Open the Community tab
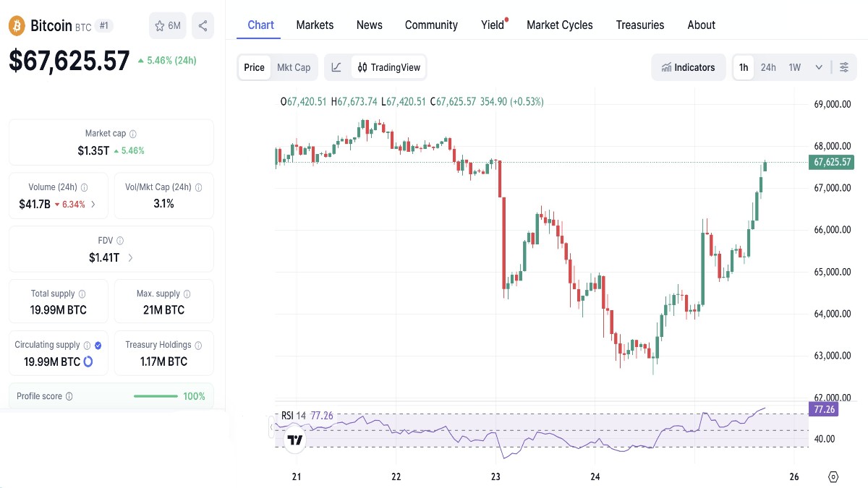Image resolution: width=868 pixels, height=488 pixels. (431, 25)
